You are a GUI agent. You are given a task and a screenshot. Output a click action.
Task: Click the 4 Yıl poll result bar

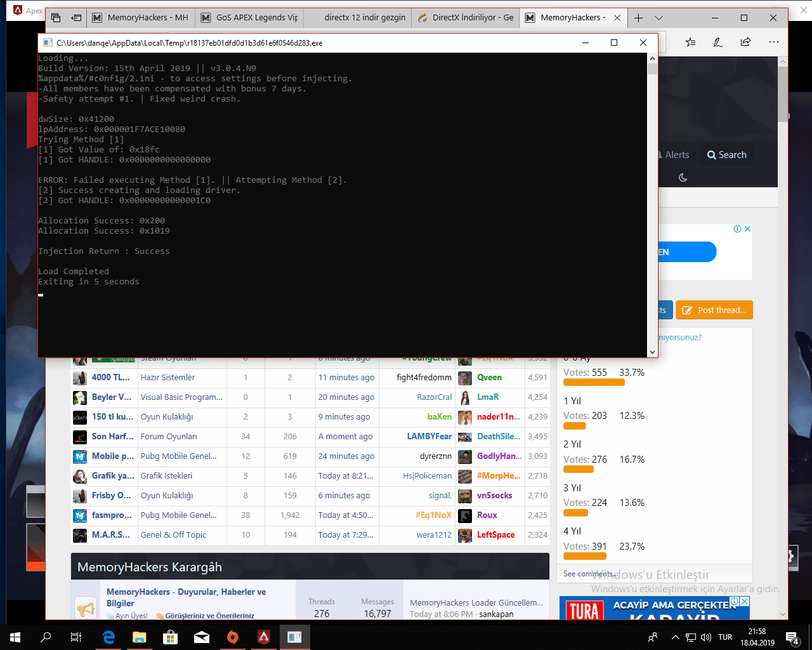585,556
